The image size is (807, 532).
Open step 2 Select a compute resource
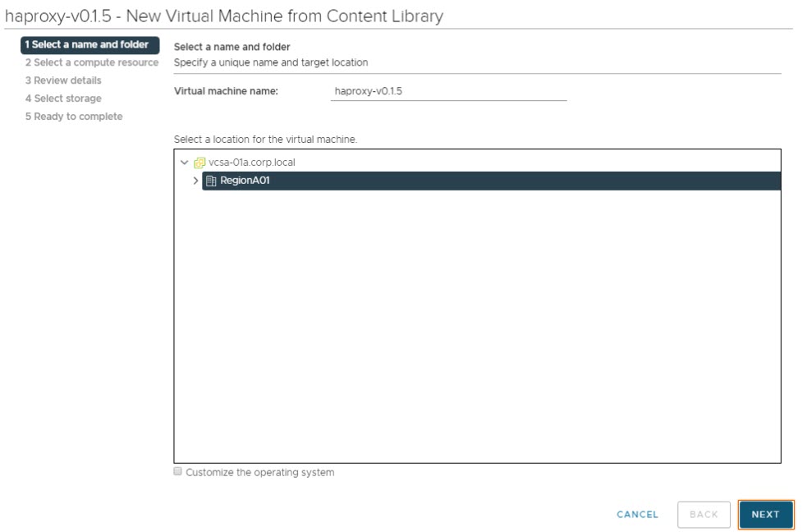coord(91,62)
